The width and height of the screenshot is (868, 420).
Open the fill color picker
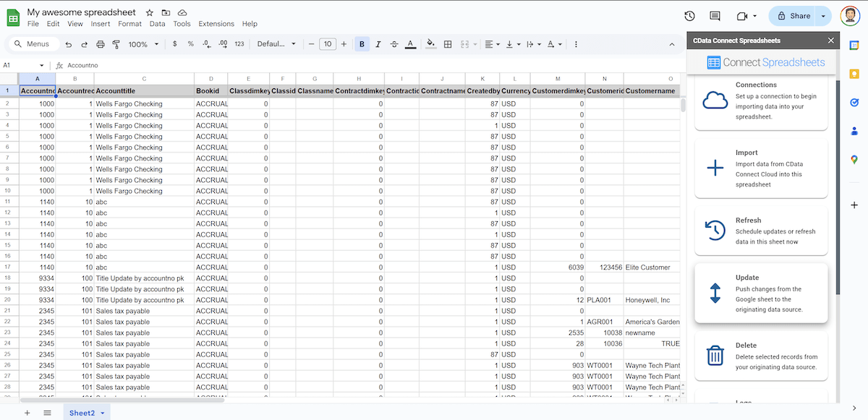click(x=430, y=43)
